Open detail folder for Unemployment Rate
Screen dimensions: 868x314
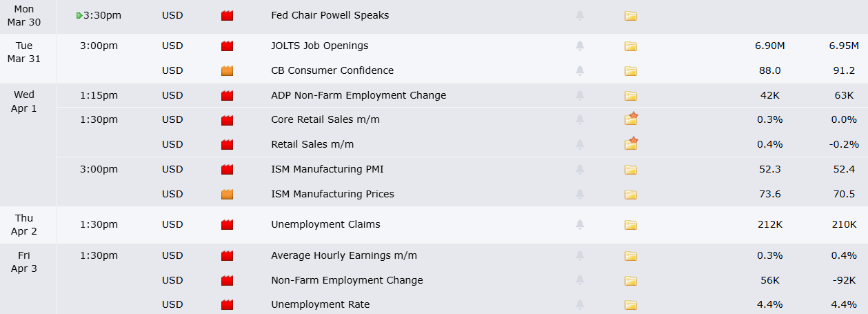[630, 305]
